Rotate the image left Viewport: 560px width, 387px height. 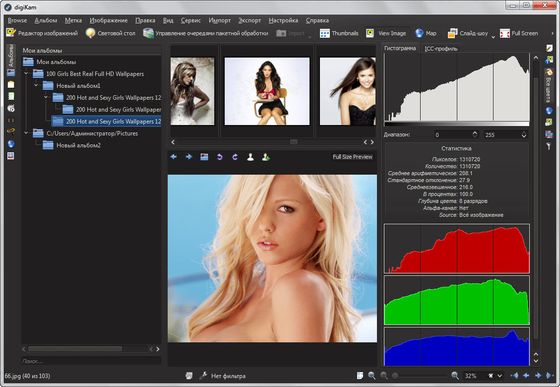[x=220, y=157]
